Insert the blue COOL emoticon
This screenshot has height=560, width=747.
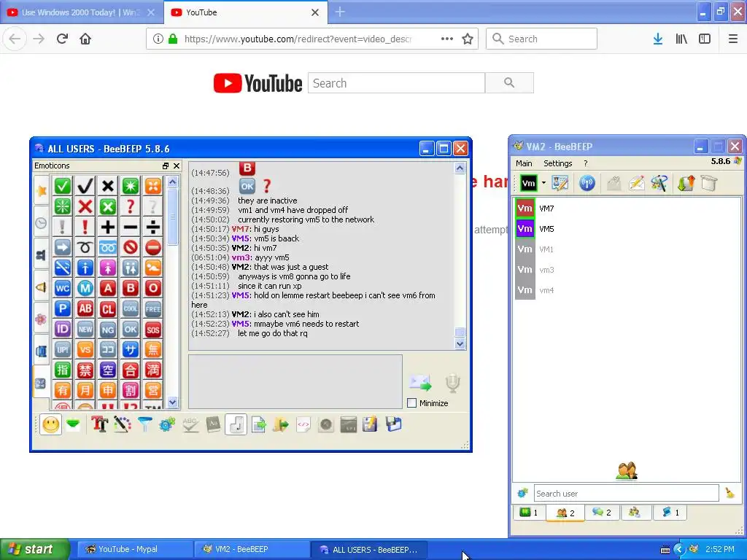click(x=131, y=308)
